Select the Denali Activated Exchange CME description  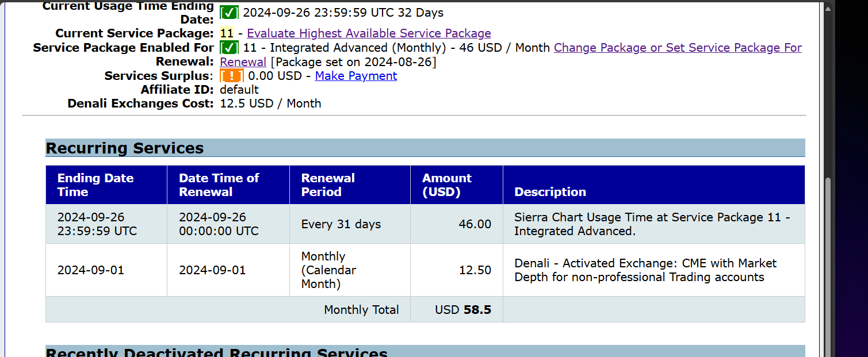click(x=645, y=270)
